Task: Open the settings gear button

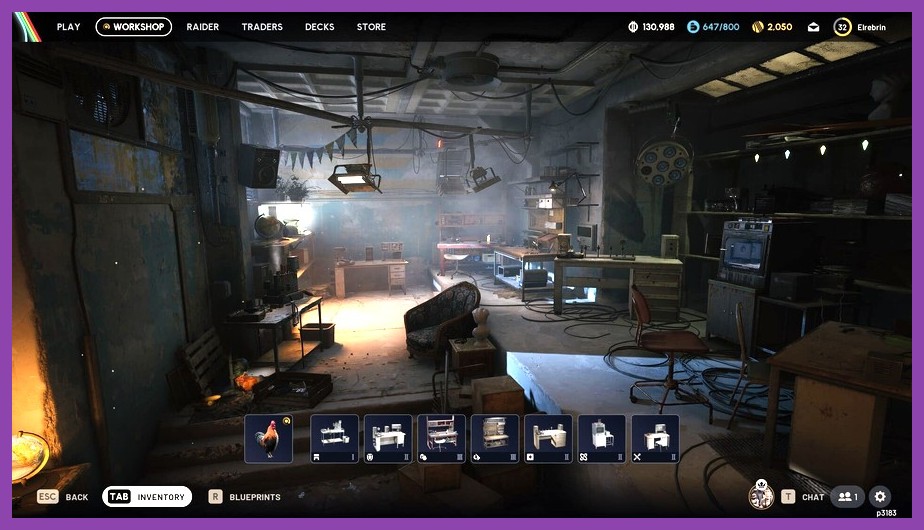Action: coord(880,497)
